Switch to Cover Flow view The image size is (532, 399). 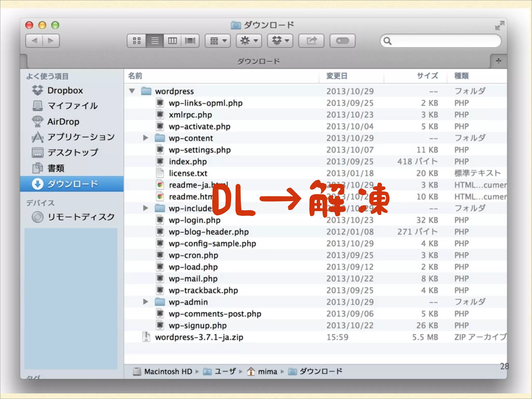point(190,41)
